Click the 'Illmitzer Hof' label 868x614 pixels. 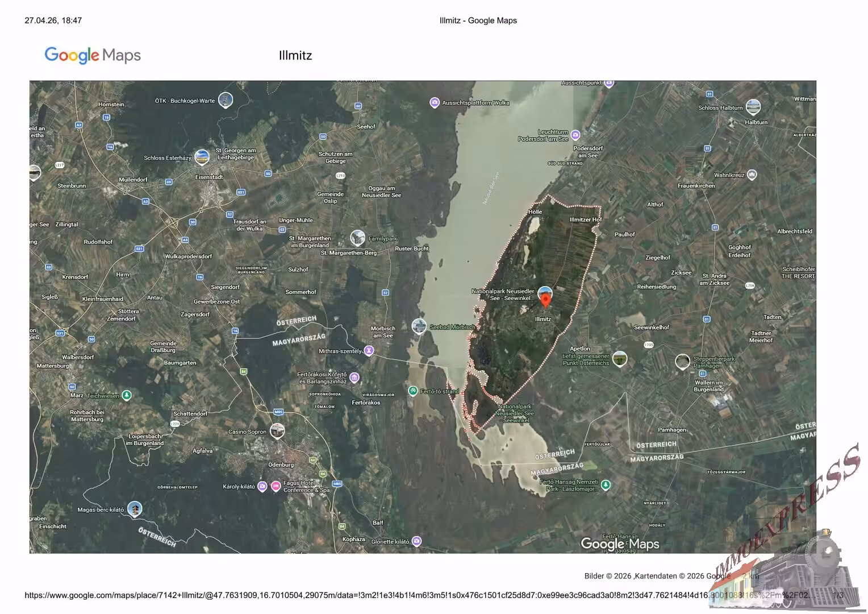coord(586,219)
